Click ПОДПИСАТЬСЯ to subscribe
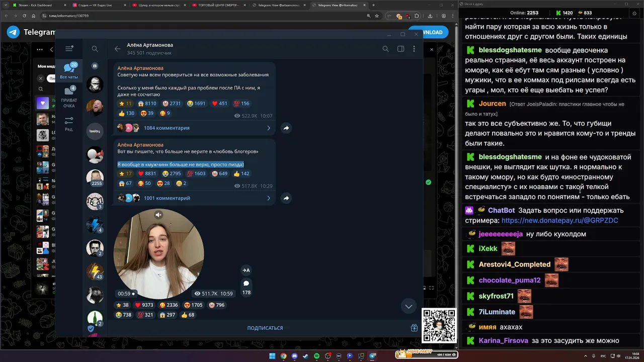 265,328
